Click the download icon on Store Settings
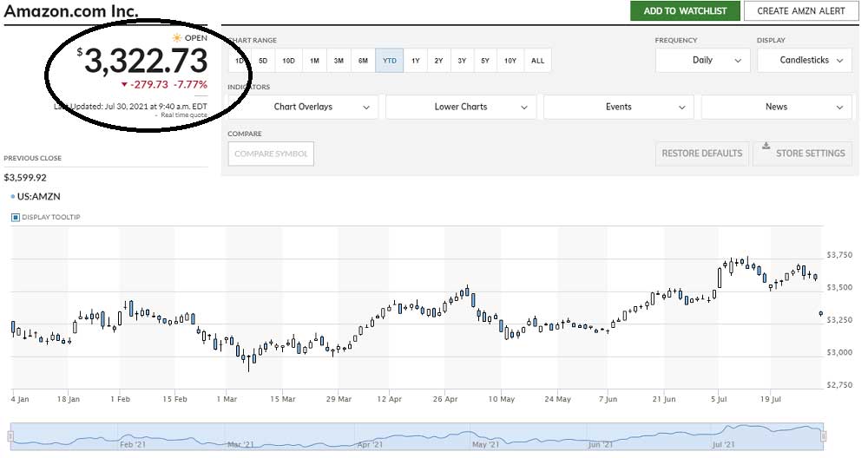The image size is (868, 458). (766, 146)
